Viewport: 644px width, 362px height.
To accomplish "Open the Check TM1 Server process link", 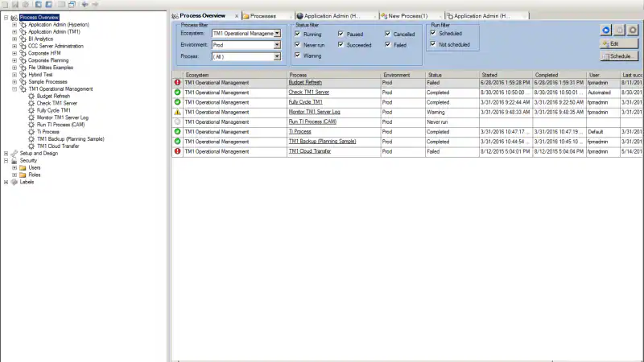I will point(309,93).
